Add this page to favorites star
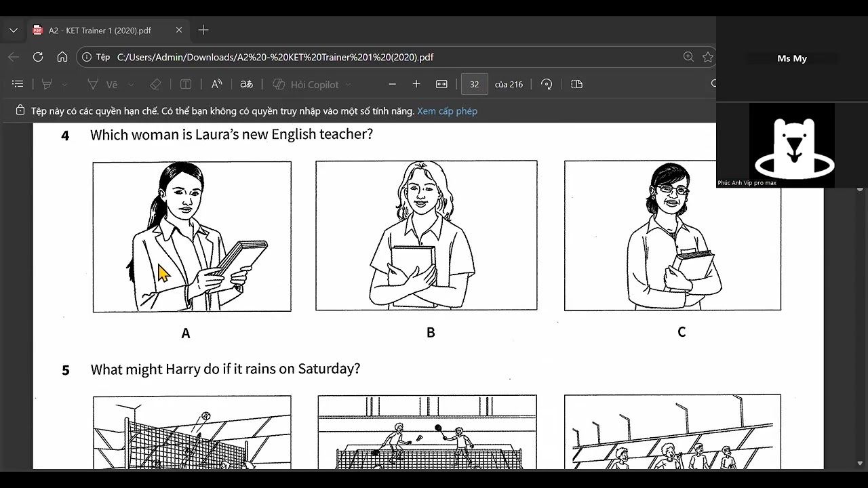 (x=708, y=57)
